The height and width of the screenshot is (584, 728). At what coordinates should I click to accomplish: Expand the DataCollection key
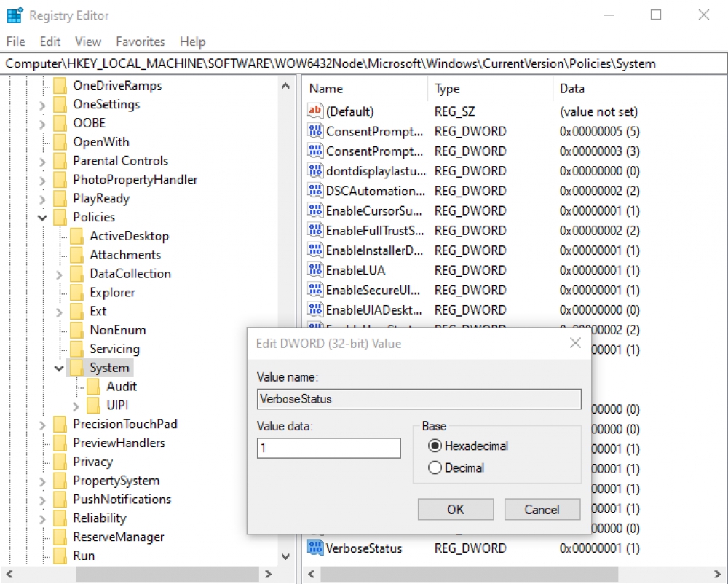coord(60,275)
